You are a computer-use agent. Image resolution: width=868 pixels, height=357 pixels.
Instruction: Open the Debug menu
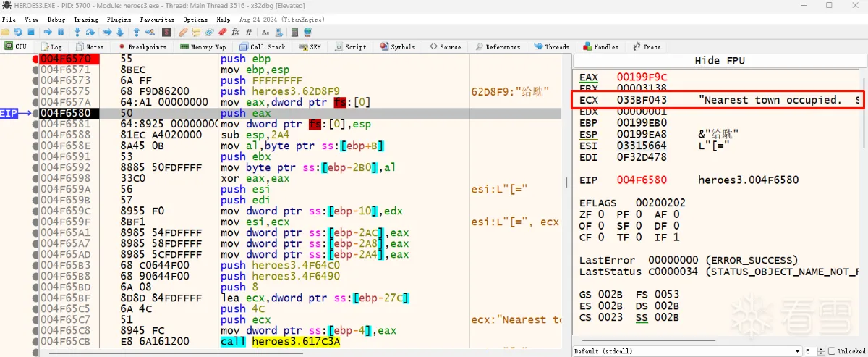(56, 20)
